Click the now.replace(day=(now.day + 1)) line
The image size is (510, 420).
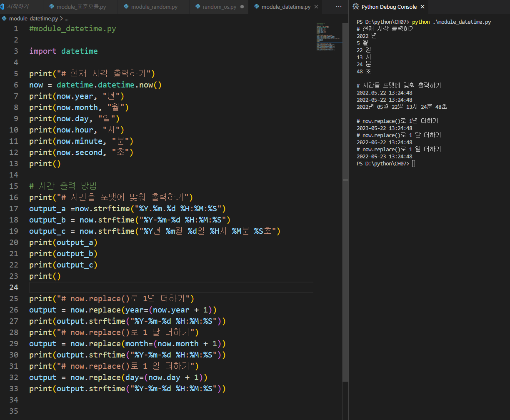point(118,377)
